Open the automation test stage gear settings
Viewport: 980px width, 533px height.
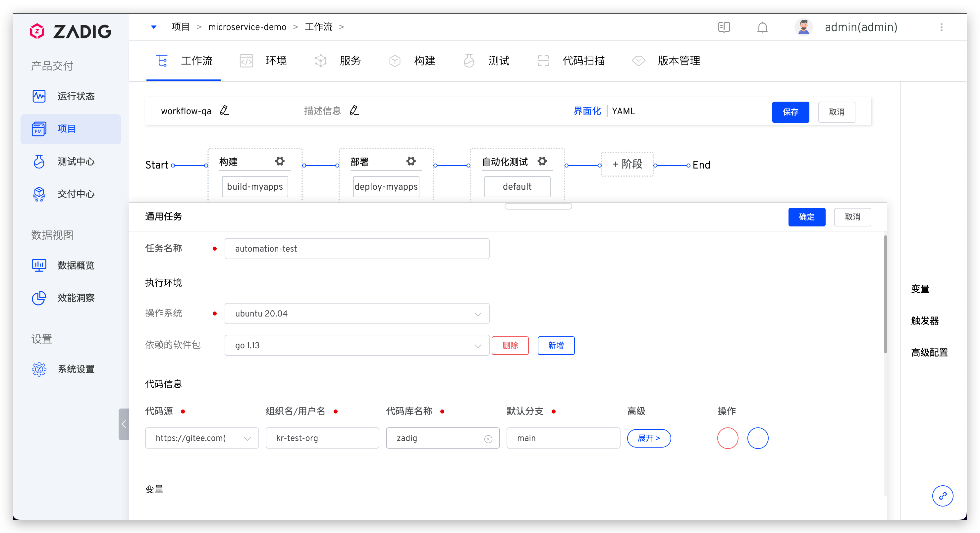click(x=542, y=161)
